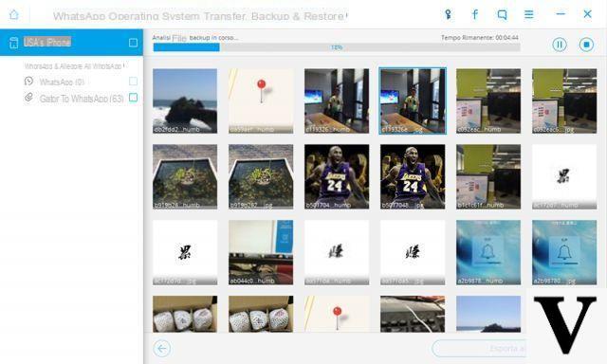Select the office thumbnail b1c1c61f...humb
Viewport: 607px width, 364px height.
pyautogui.click(x=488, y=176)
